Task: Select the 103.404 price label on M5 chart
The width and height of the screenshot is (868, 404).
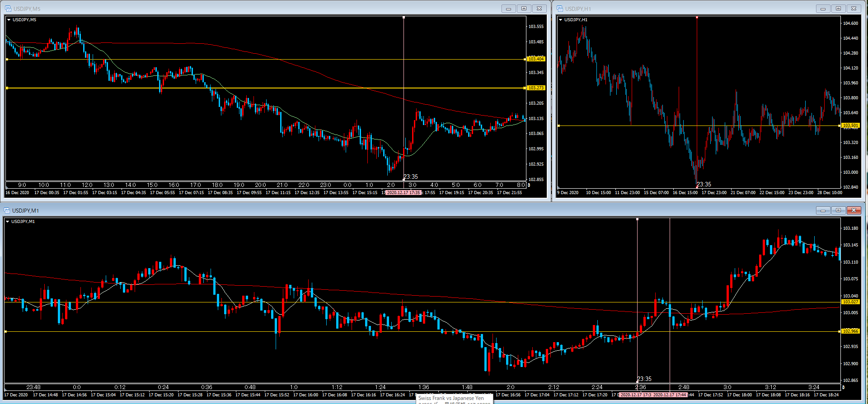Action: click(x=536, y=59)
